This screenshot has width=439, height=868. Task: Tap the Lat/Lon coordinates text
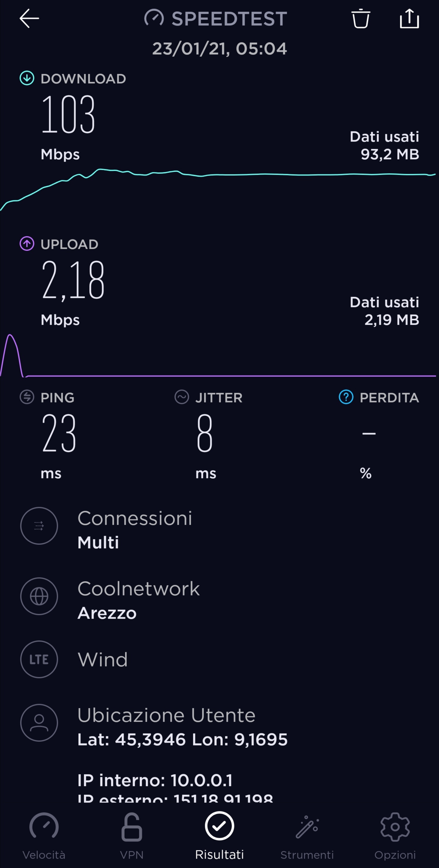[182, 740]
